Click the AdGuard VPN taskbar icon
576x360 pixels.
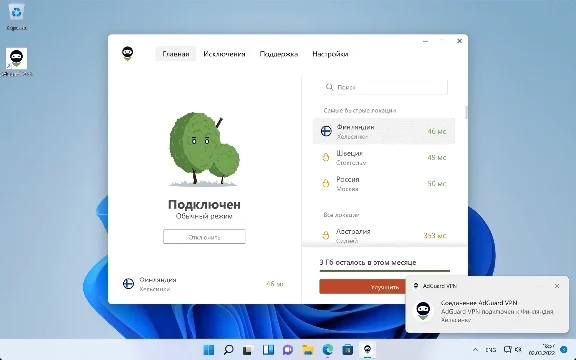[x=367, y=350]
